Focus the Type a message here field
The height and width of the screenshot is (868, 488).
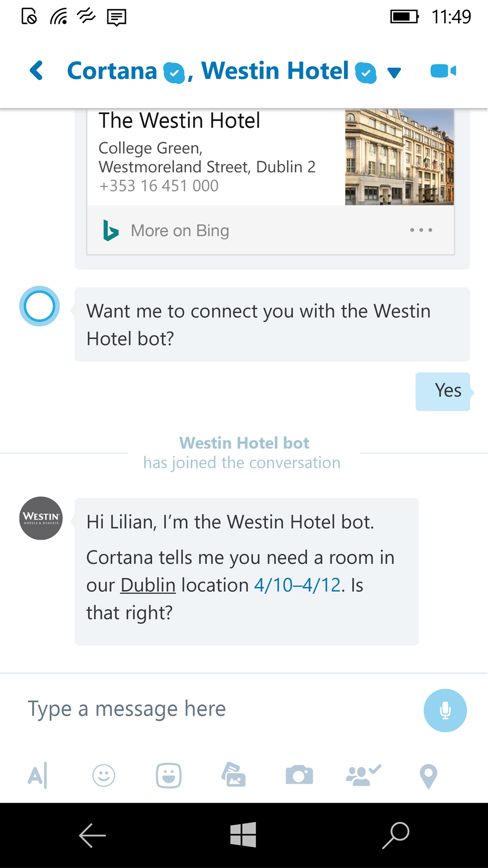click(220, 709)
